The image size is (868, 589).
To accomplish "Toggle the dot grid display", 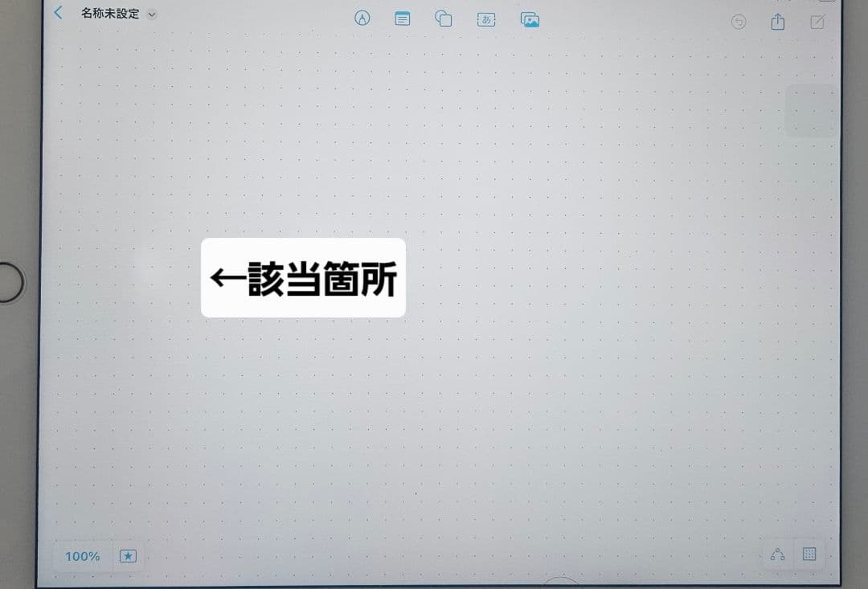I will pos(809,554).
